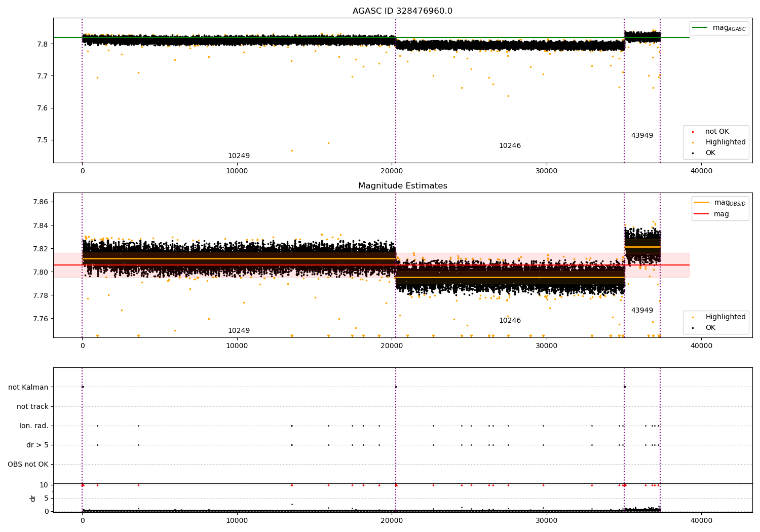
Task: Click 'OK' label beneath Highlighted in the top legend
Action: pos(710,153)
